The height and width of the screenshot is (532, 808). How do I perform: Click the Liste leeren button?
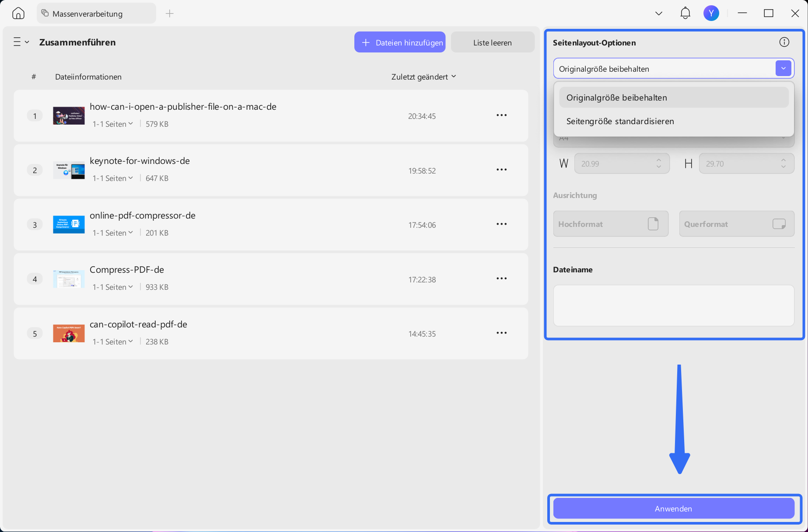[493, 42]
